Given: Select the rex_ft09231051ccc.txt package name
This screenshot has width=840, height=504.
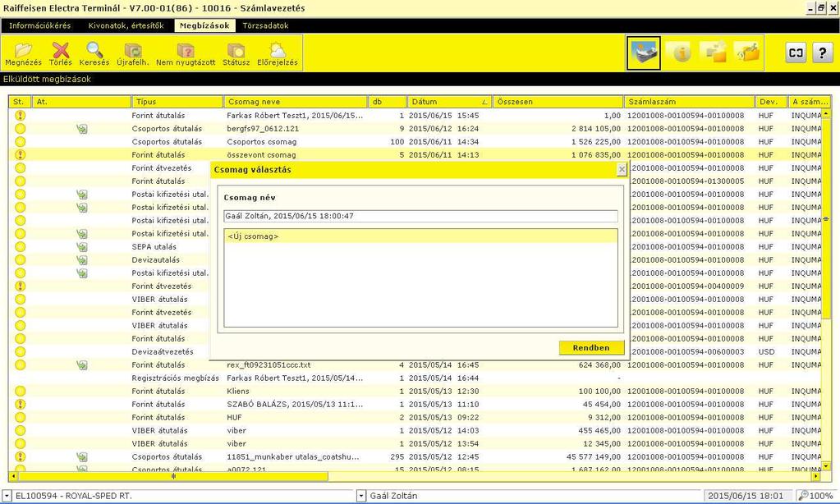Looking at the screenshot, I should click(x=269, y=364).
